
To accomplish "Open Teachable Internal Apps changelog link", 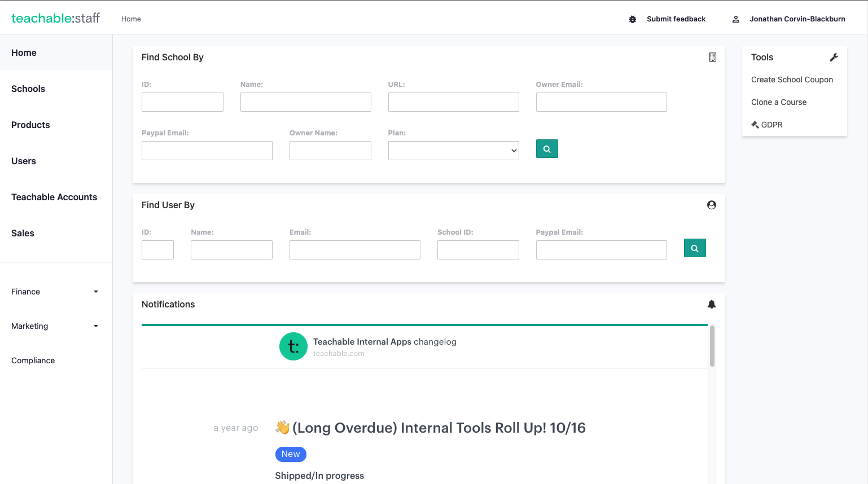I will 385,342.
